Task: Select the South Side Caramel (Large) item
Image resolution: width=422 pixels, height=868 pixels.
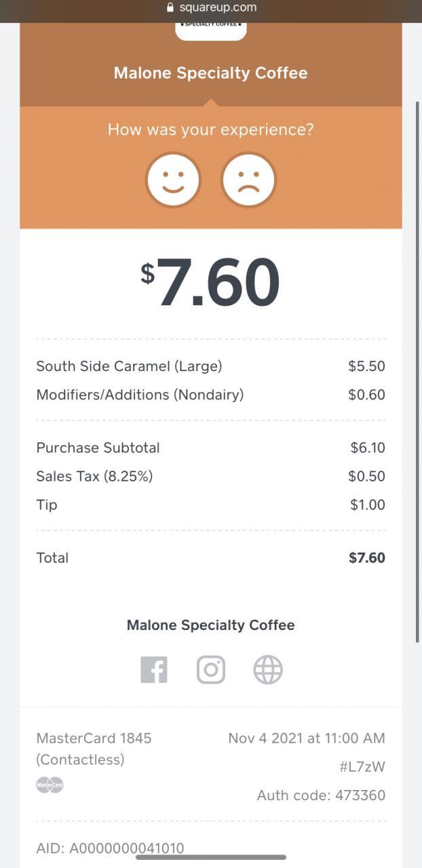Action: click(129, 366)
